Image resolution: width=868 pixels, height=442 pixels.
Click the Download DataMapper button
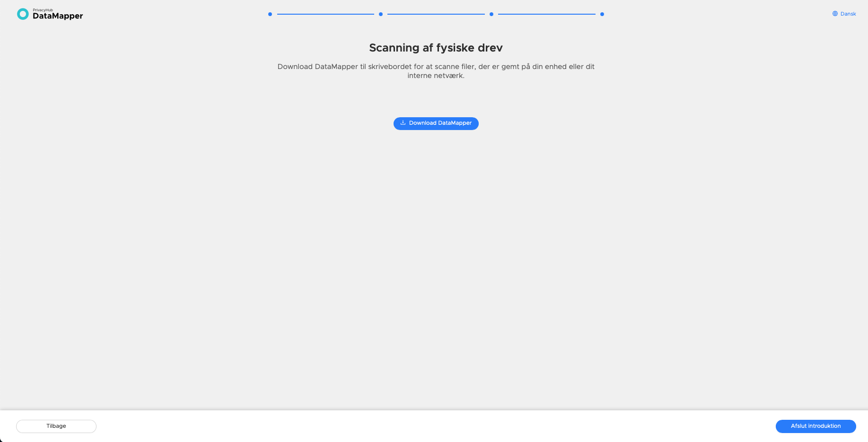(436, 123)
